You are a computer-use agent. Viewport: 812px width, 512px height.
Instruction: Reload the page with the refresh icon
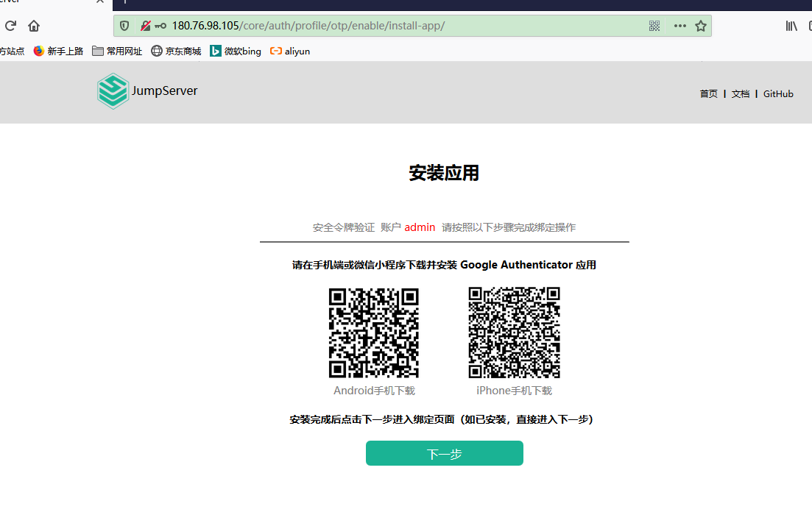pyautogui.click(x=10, y=25)
